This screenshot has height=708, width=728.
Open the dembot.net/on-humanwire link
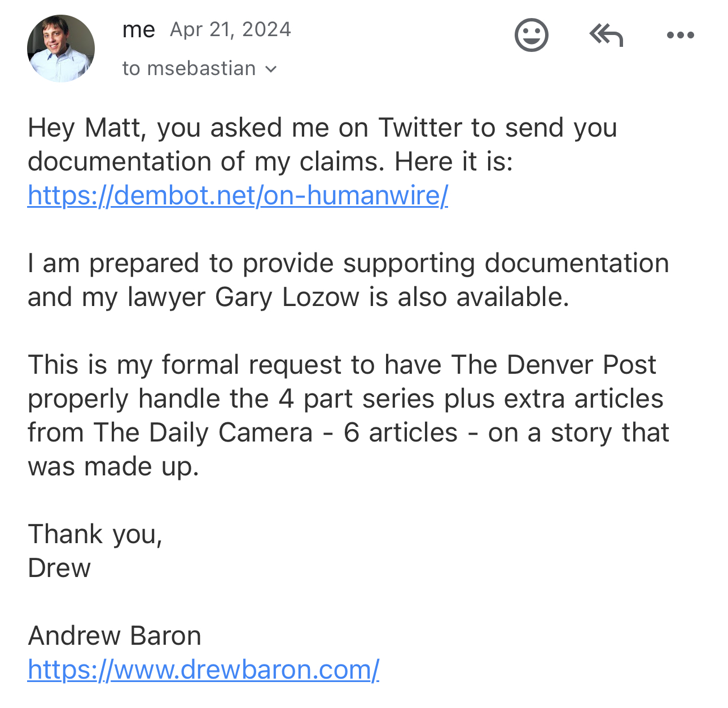pos(238,195)
